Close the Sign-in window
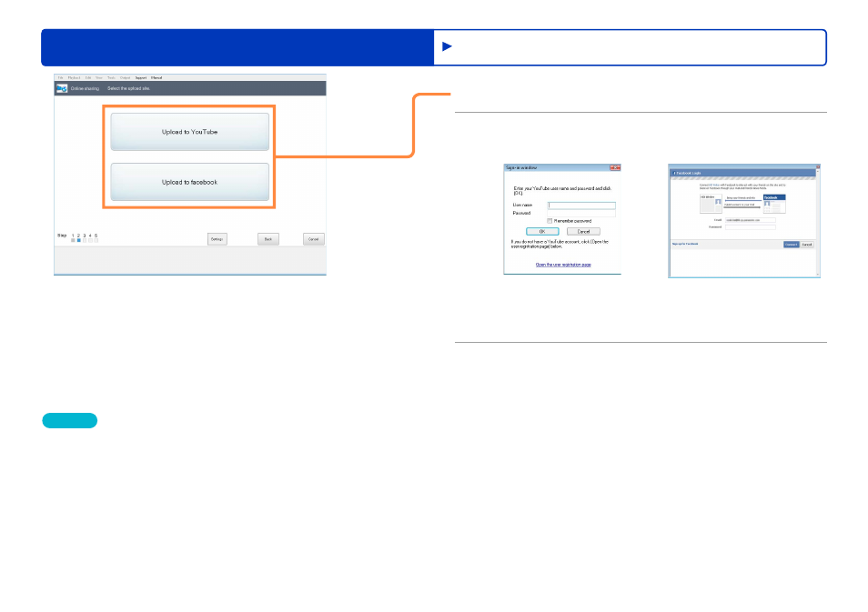 pos(615,167)
